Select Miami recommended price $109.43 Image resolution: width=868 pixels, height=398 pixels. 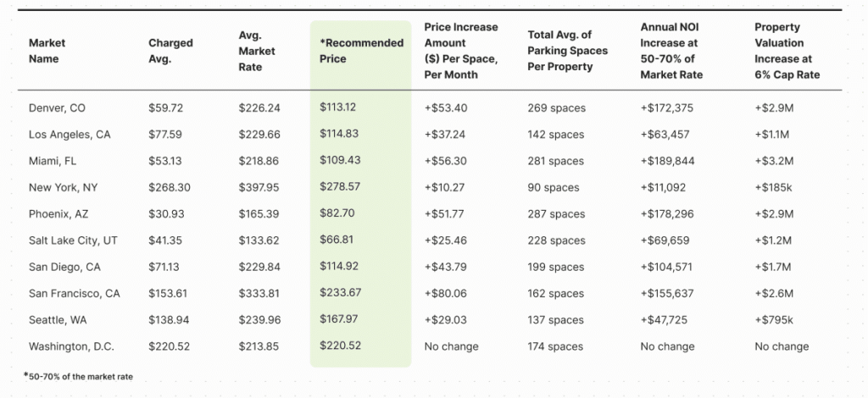(340, 161)
